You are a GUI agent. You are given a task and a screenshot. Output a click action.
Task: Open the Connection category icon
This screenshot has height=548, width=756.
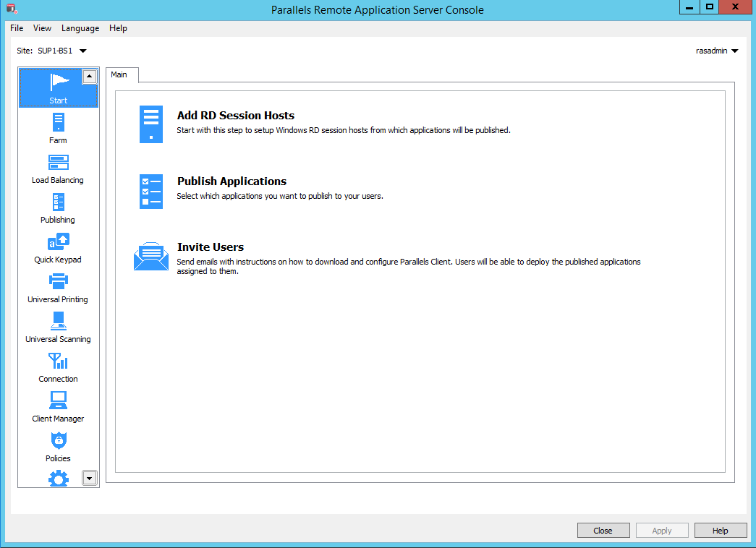click(58, 361)
